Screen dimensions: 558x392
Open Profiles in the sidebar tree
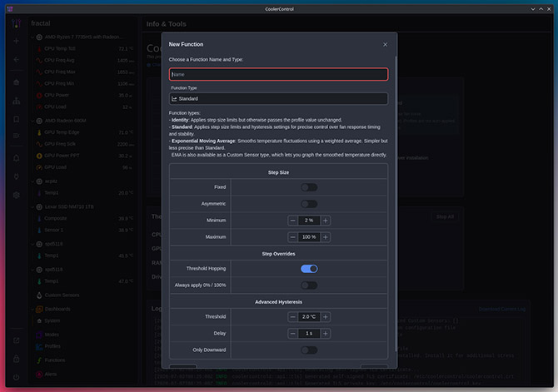[x=52, y=346]
